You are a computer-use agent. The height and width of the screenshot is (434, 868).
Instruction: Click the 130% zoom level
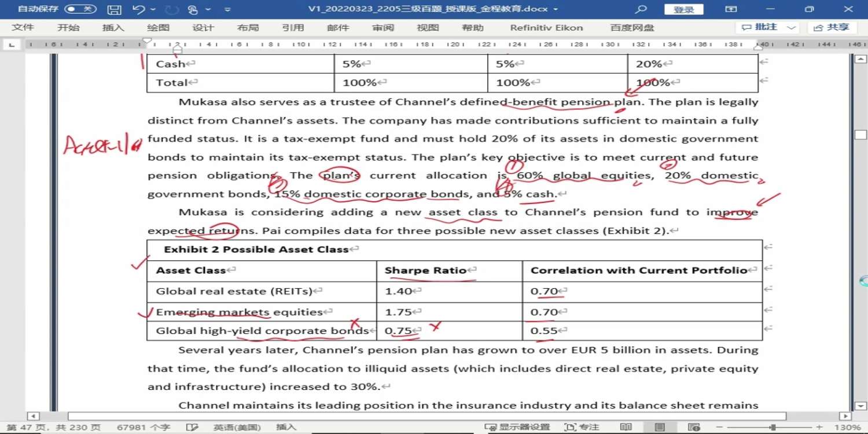(848, 427)
